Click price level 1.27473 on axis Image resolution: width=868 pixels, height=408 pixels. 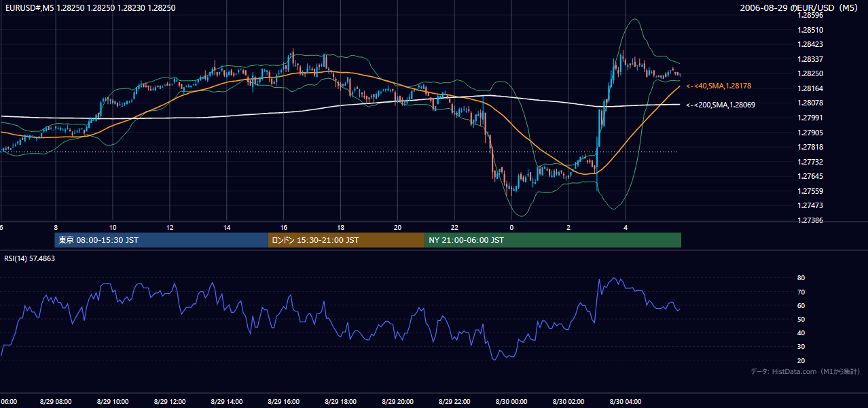tap(810, 205)
